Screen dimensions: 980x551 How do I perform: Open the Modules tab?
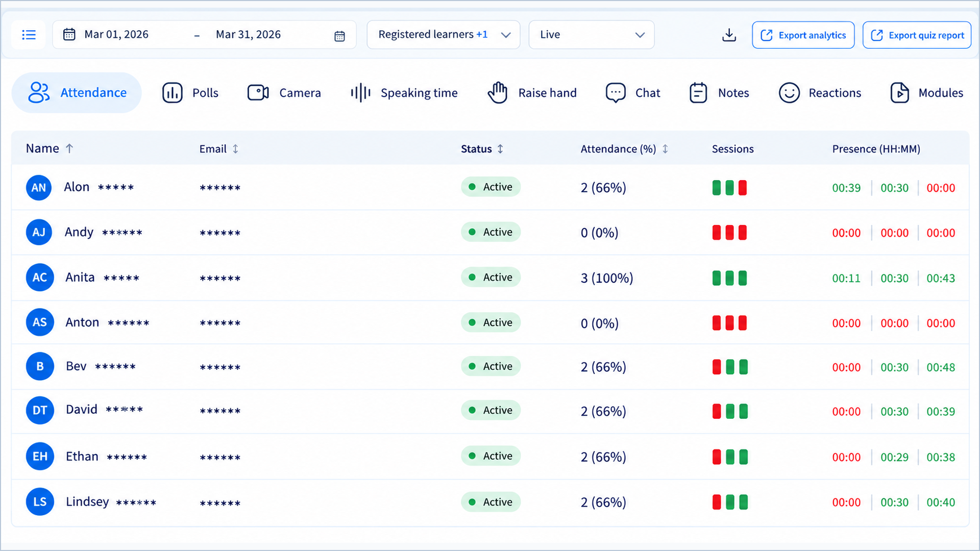tap(926, 93)
